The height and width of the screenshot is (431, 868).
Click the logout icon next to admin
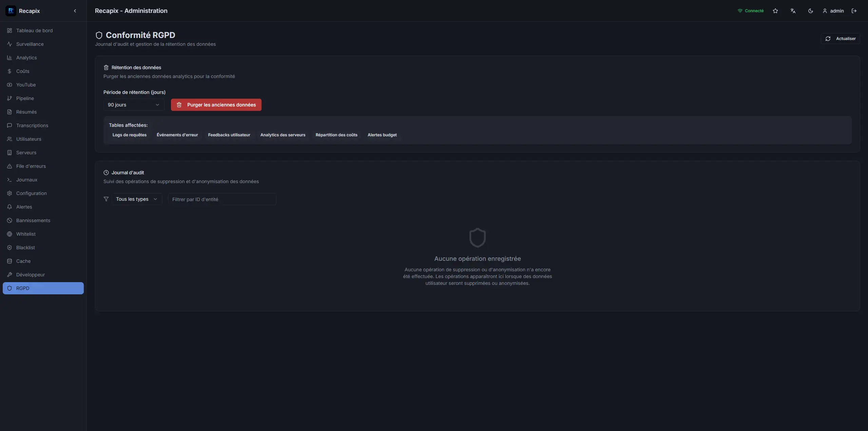[854, 11]
